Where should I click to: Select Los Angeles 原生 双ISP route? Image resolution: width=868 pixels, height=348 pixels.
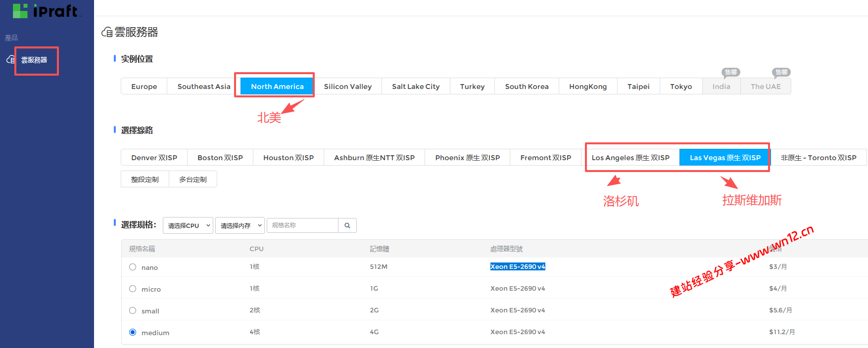click(630, 158)
